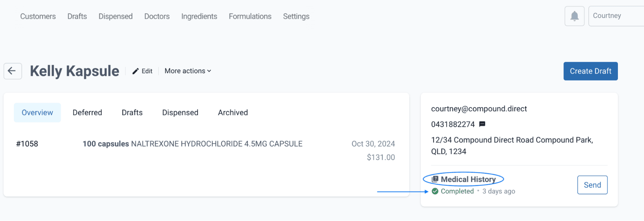Go back using the left arrow button
This screenshot has height=221, width=644.
13,71
